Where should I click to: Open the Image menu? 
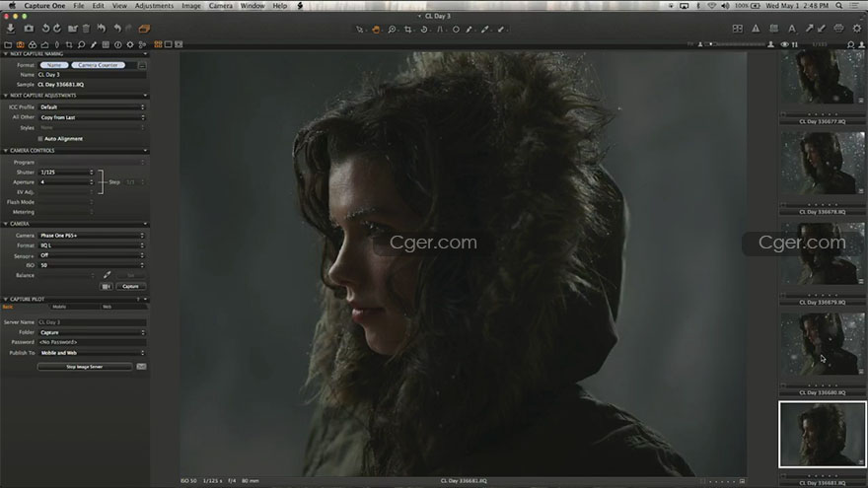pyautogui.click(x=191, y=6)
